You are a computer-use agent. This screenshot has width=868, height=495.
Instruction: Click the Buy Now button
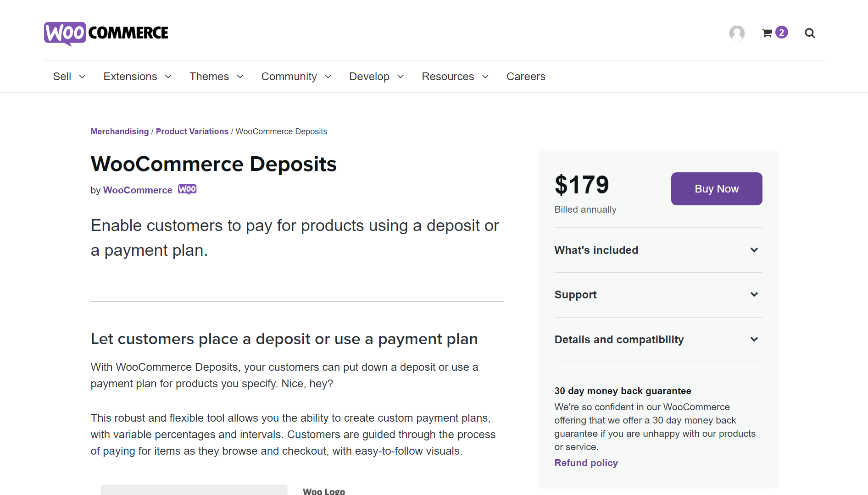(x=717, y=189)
